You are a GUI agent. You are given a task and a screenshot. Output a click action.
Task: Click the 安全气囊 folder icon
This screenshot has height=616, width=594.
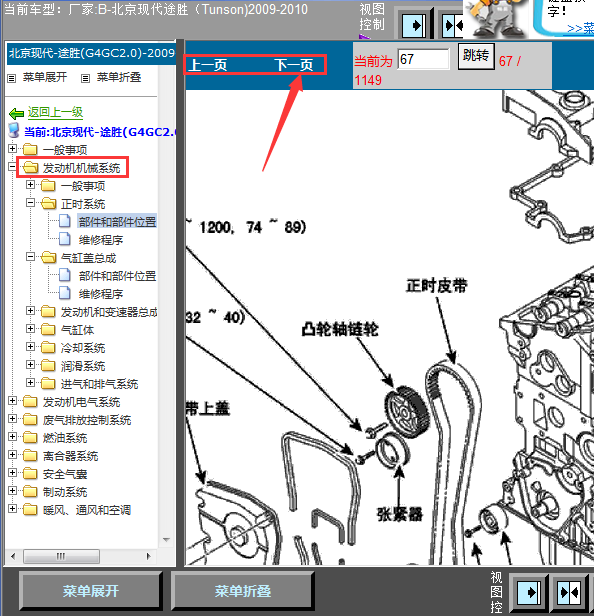click(30, 473)
